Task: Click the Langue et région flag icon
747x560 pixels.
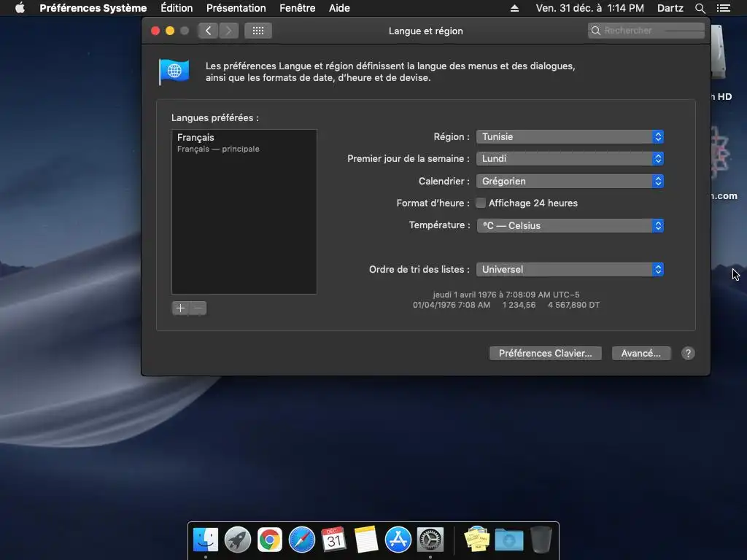Action: tap(174, 71)
